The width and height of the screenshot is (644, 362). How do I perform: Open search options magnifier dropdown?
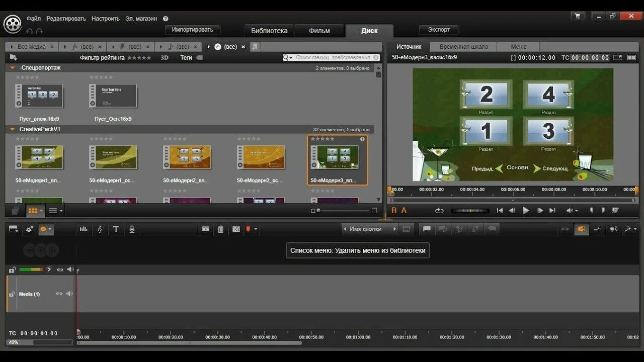[288, 58]
